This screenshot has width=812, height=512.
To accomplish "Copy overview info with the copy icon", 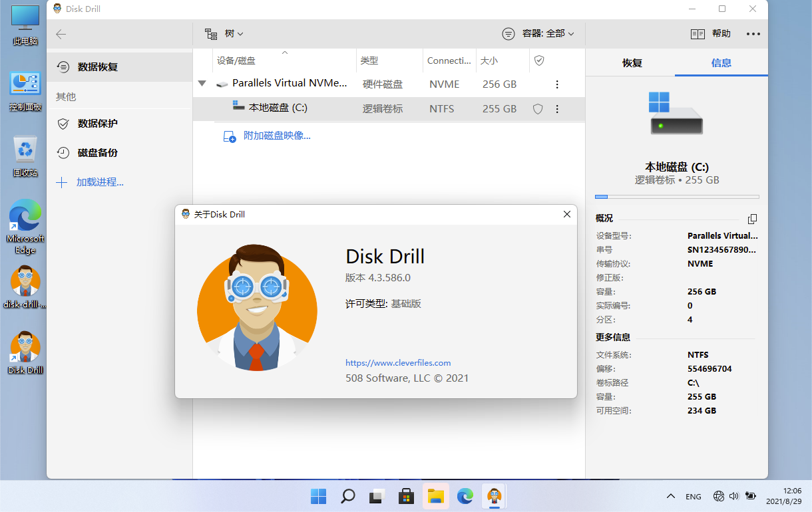I will pos(752,219).
